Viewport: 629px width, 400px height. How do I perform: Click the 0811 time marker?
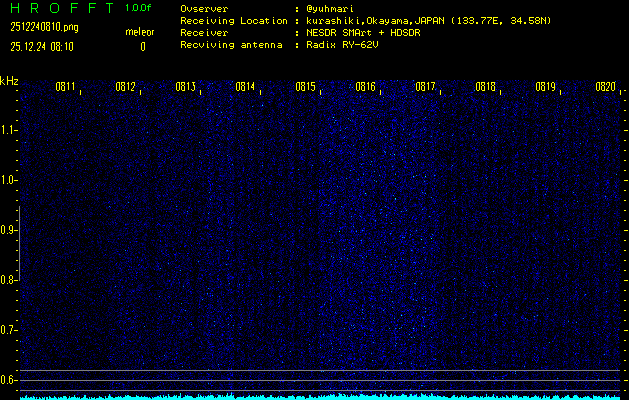pyautogui.click(x=65, y=87)
